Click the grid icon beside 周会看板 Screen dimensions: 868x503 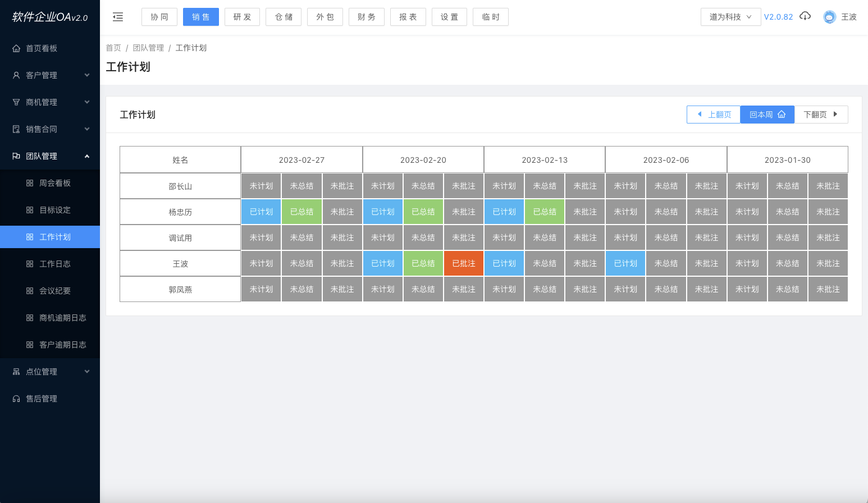[30, 183]
